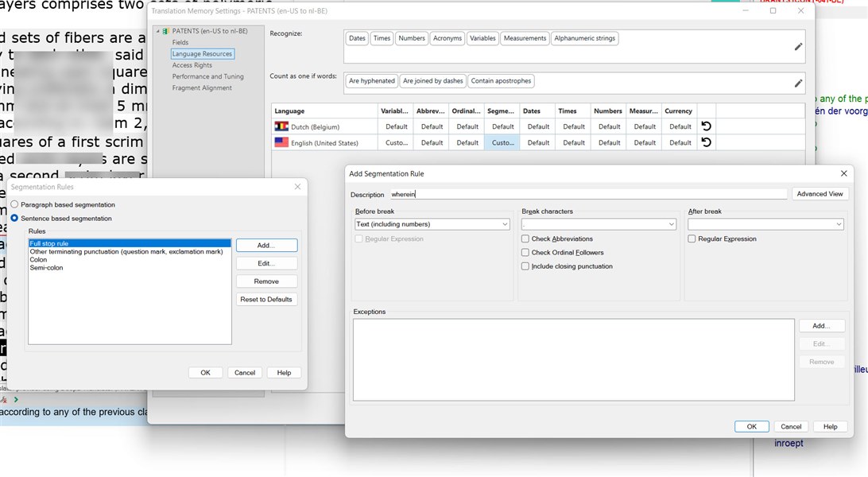
Task: Click the Advanced View button
Action: (819, 193)
